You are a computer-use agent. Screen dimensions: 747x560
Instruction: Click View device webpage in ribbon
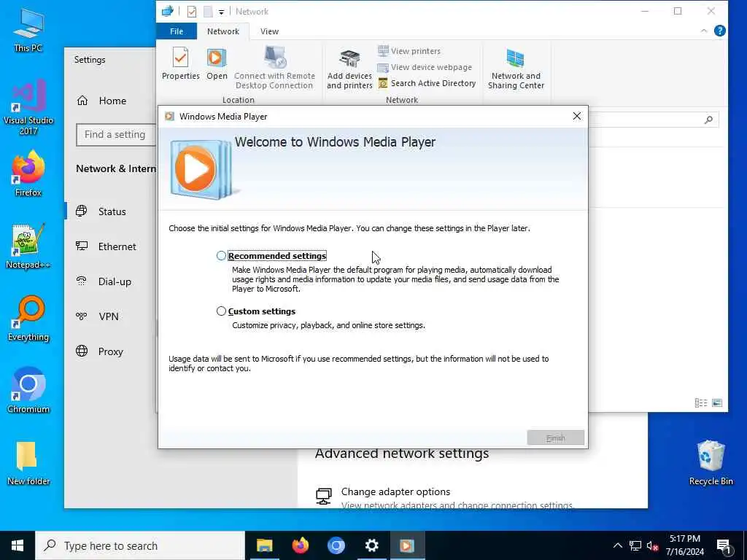pyautogui.click(x=425, y=67)
